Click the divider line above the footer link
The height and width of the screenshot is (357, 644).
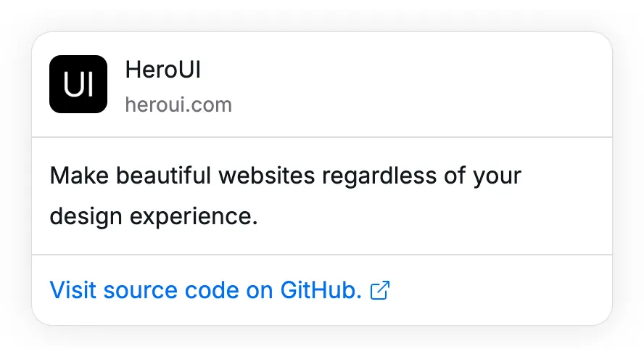click(322, 255)
